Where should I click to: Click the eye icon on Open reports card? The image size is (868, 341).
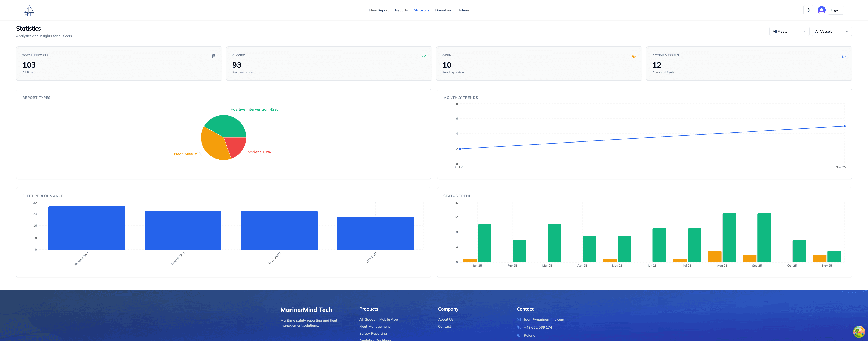click(634, 56)
